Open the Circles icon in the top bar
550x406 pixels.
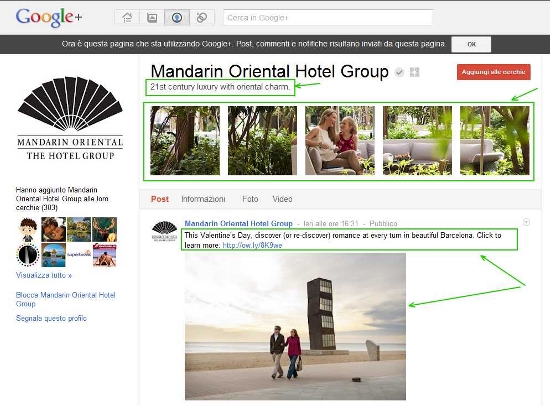coord(202,18)
